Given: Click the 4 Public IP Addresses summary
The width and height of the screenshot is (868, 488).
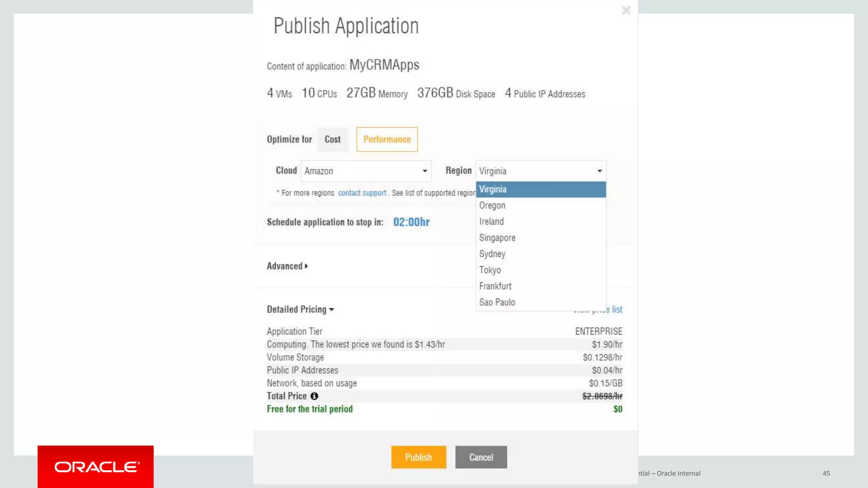Looking at the screenshot, I should 545,93.
